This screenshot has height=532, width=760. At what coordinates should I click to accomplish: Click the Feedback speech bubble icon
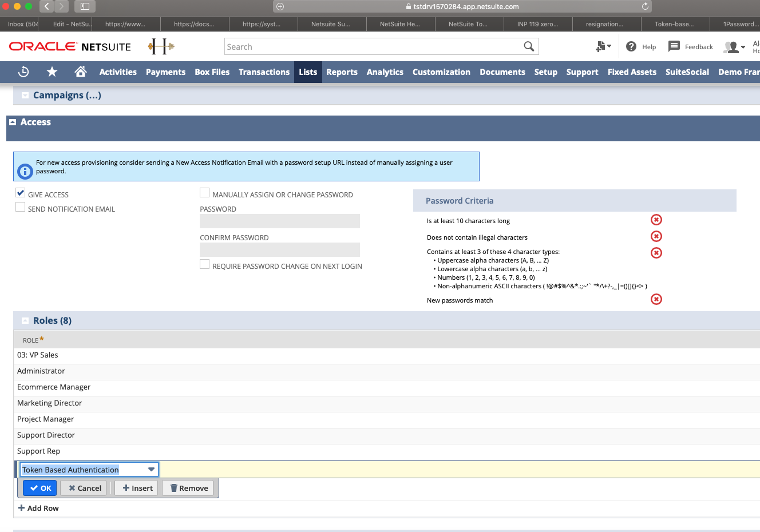coord(674,46)
